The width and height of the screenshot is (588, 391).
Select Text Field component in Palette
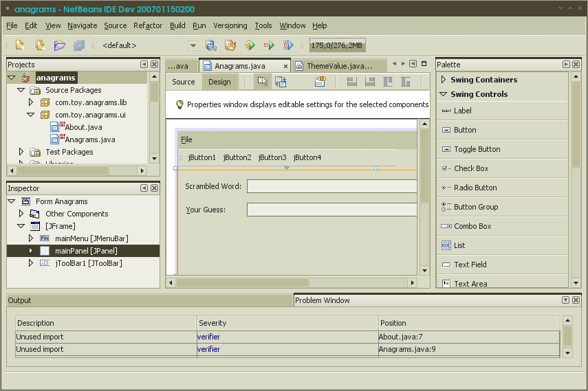pyautogui.click(x=502, y=265)
